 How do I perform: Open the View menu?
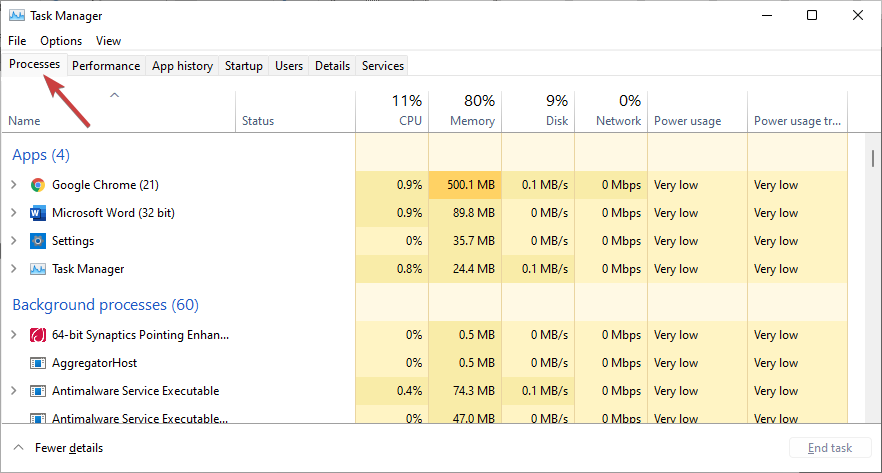point(108,40)
